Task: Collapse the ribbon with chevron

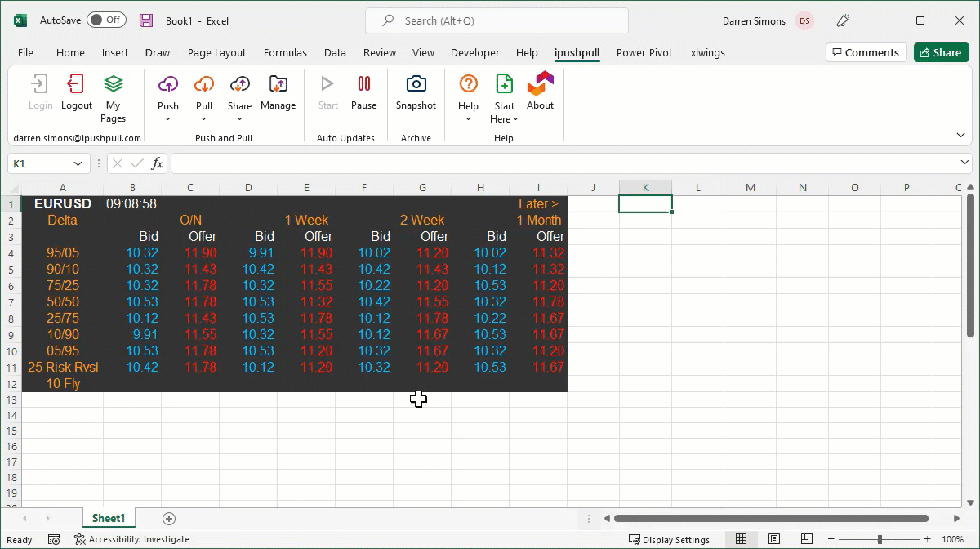Action: pyautogui.click(x=960, y=135)
